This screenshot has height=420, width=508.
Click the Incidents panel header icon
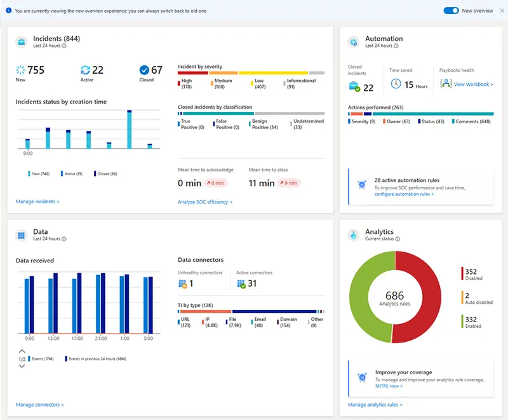coord(21,41)
